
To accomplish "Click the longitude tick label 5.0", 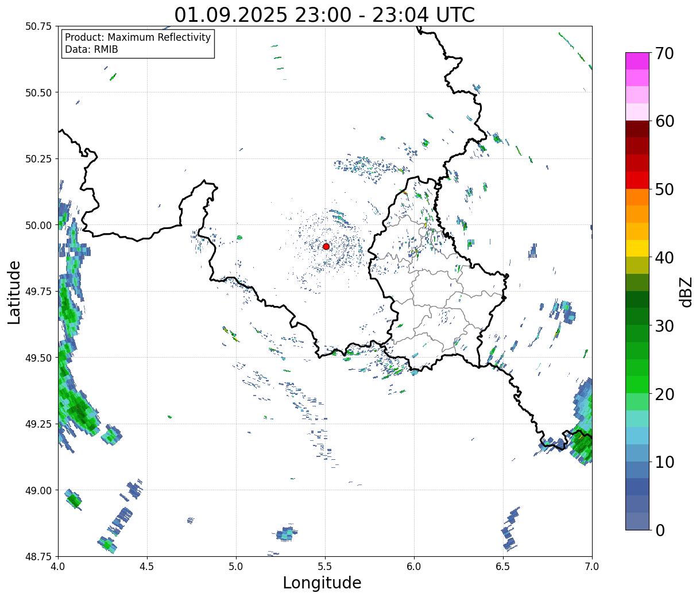I will click(236, 566).
